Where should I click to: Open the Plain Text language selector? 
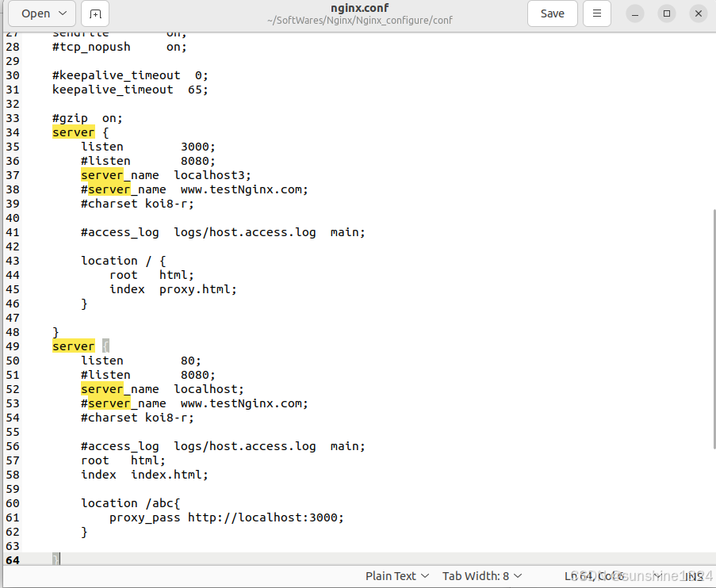[396, 576]
